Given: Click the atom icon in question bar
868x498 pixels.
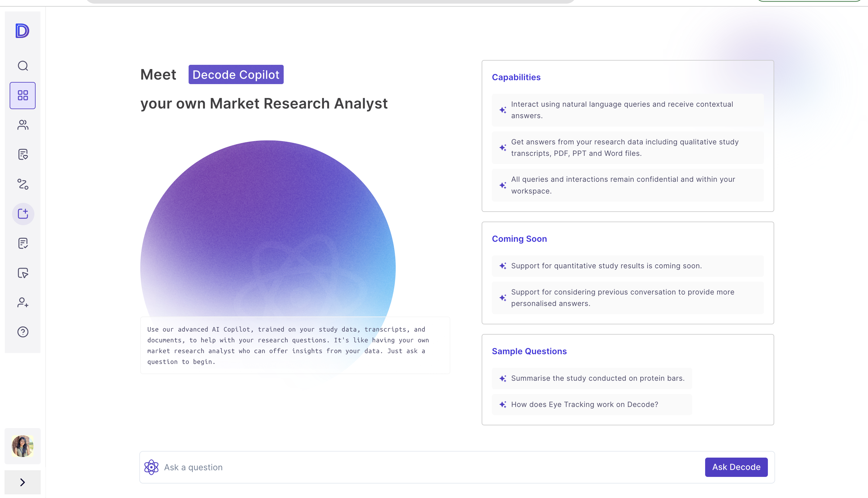Looking at the screenshot, I should click(151, 467).
